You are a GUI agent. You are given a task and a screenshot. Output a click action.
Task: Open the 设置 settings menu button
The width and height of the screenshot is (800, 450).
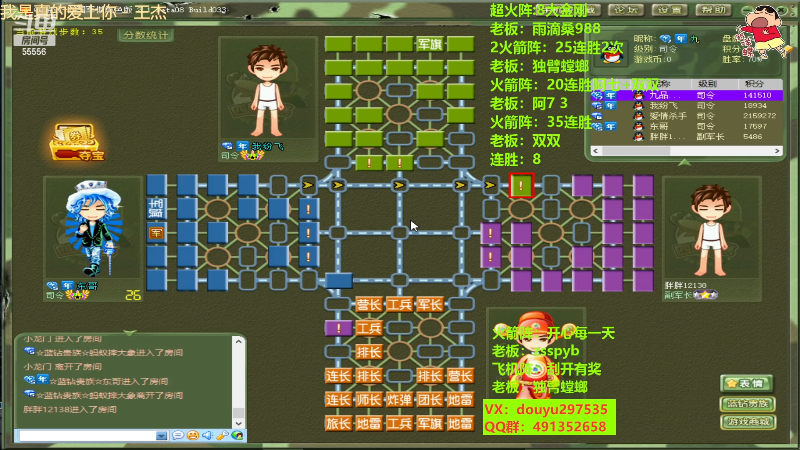(669, 10)
